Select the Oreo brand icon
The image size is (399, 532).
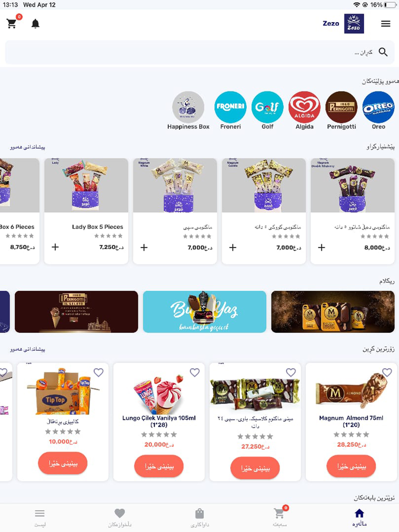point(378,107)
